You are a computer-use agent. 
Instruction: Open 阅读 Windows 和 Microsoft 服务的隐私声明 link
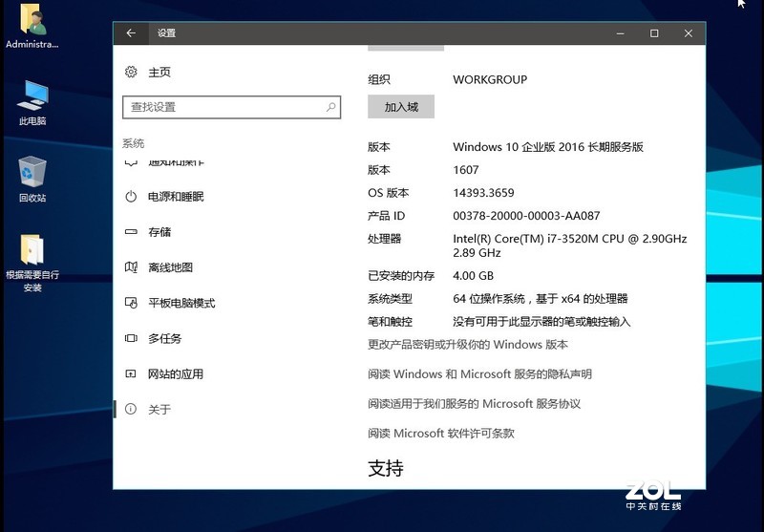[480, 374]
